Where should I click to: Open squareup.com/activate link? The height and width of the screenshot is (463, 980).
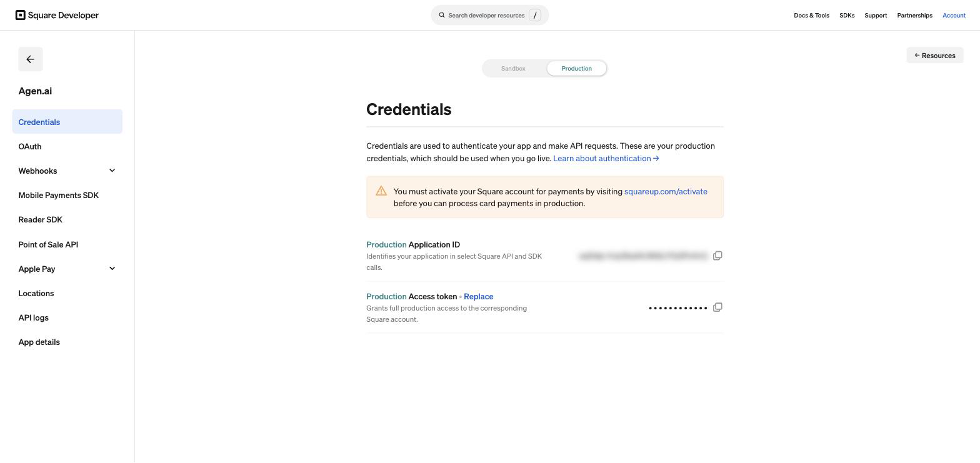666,191
